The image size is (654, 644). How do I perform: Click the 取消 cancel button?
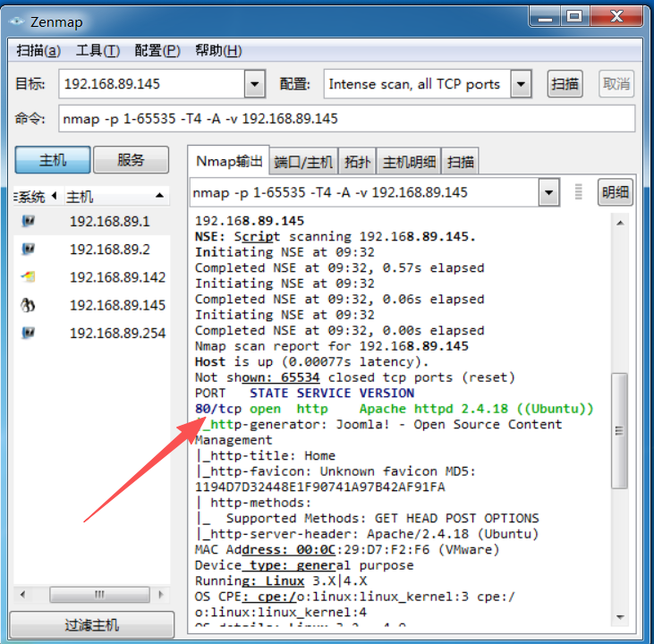pyautogui.click(x=616, y=84)
